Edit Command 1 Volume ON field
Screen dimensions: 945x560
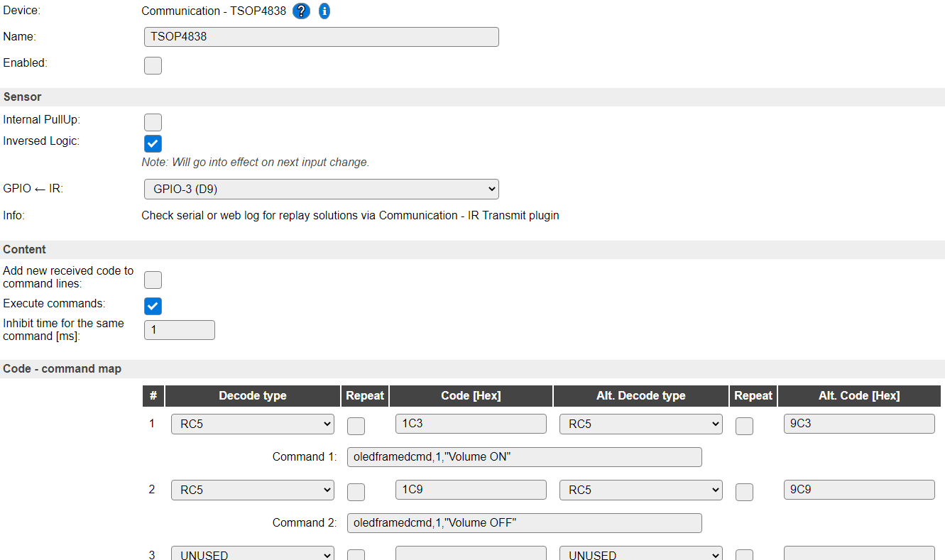525,457
